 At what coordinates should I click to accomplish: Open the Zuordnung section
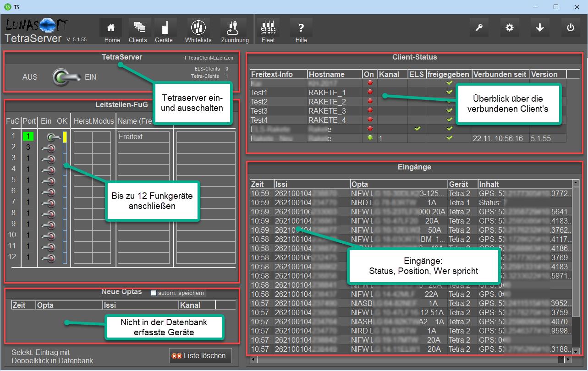(233, 28)
